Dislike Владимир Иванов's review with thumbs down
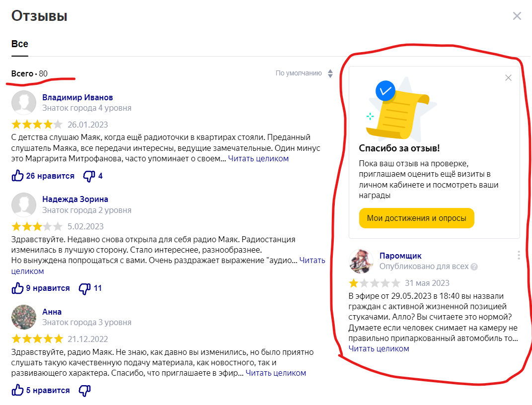The width and height of the screenshot is (532, 405). 89,176
